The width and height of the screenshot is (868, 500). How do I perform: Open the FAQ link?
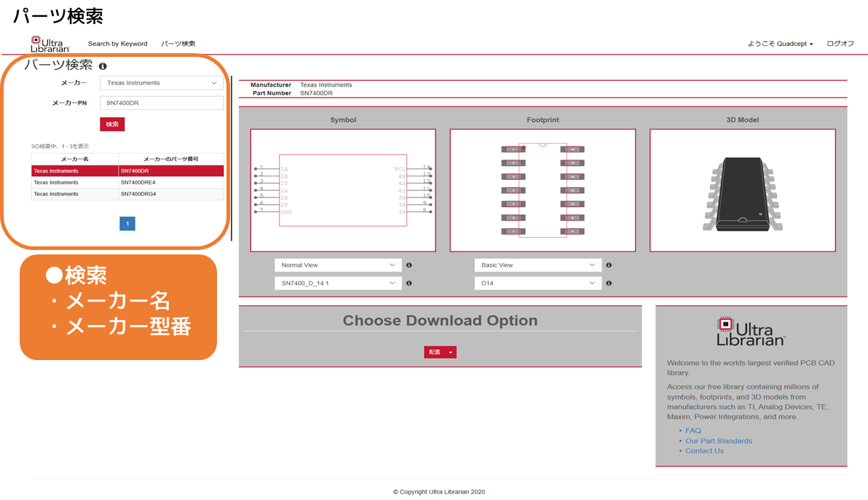(x=693, y=431)
